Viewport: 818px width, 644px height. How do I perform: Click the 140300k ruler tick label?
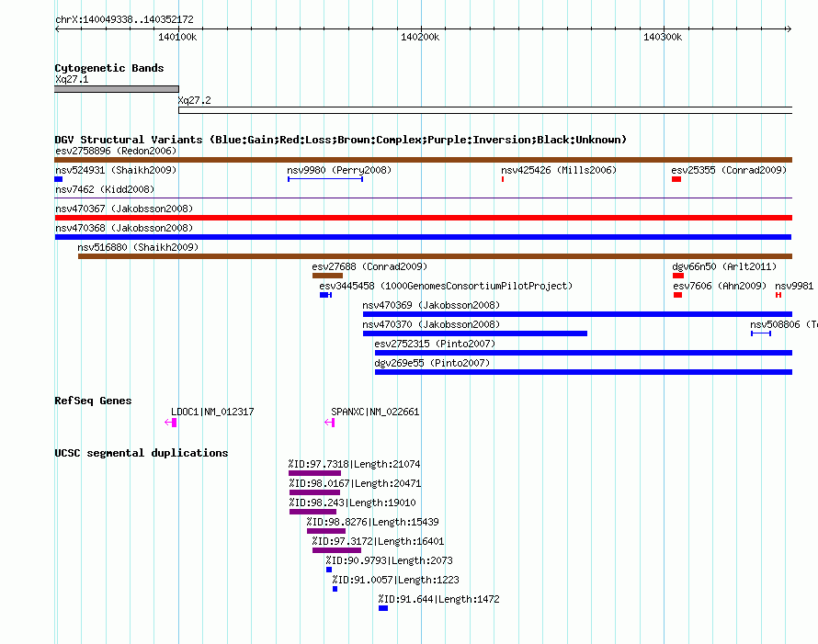tap(663, 38)
